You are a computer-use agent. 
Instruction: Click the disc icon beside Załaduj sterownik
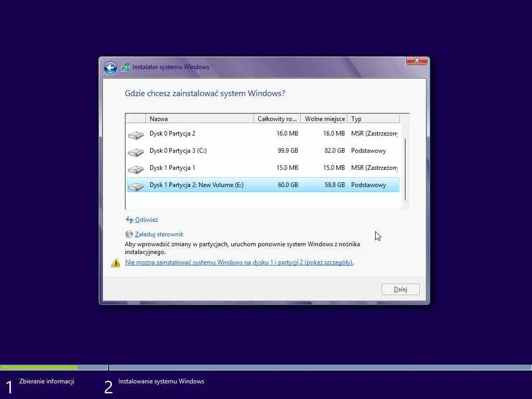coord(129,234)
